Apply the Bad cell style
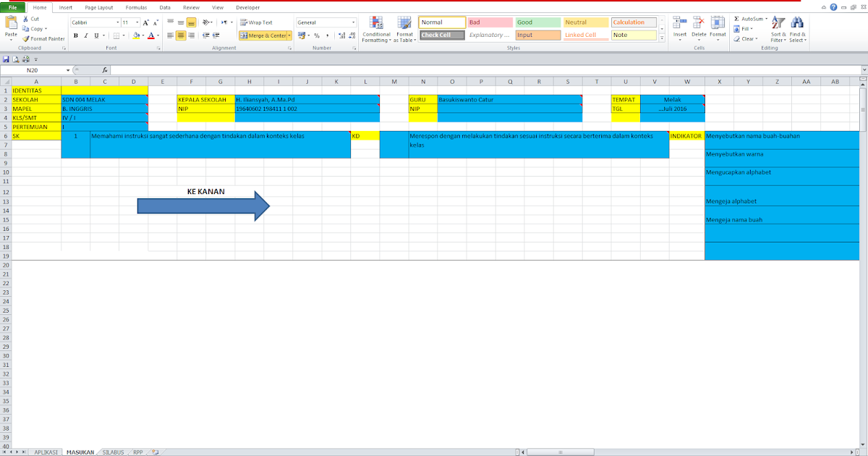Screen dimensions: 868x456 click(x=489, y=22)
